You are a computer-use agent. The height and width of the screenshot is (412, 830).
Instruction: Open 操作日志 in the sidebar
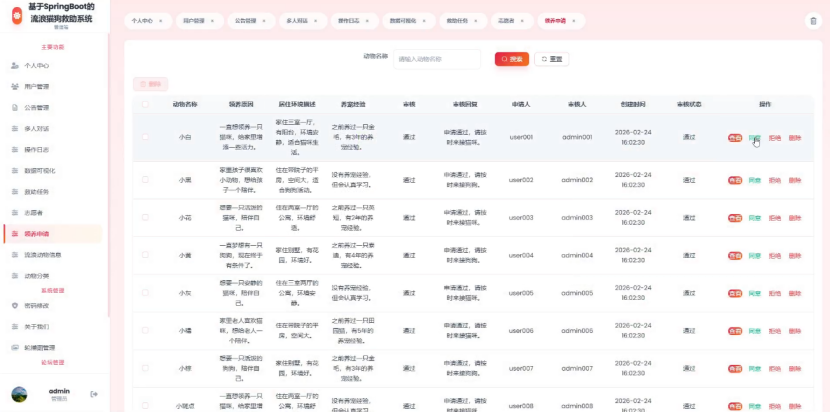tap(52, 149)
